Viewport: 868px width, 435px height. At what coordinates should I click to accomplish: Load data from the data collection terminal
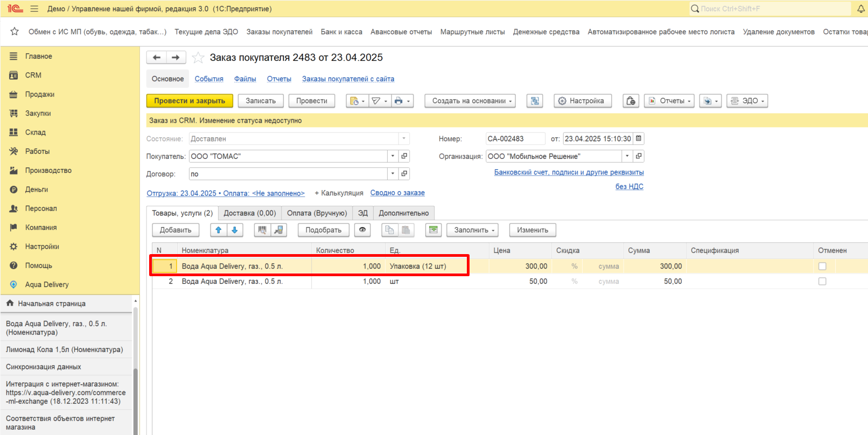278,230
